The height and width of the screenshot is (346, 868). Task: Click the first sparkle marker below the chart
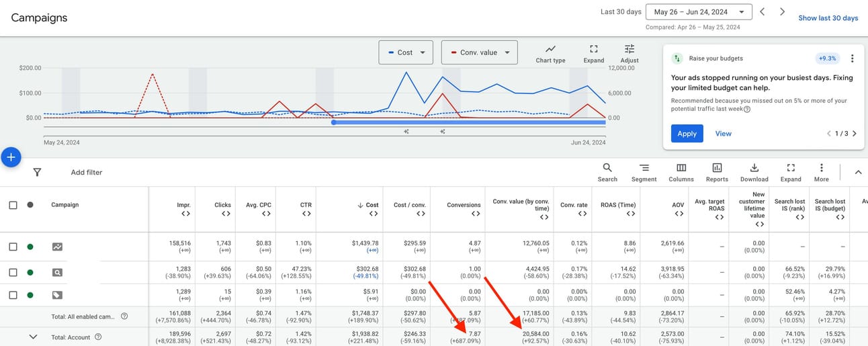coord(406,132)
